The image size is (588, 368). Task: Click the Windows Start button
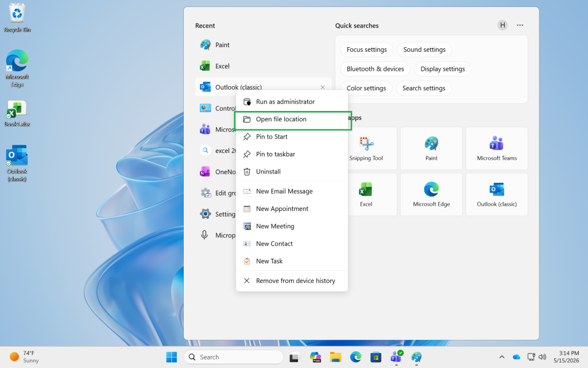click(171, 357)
